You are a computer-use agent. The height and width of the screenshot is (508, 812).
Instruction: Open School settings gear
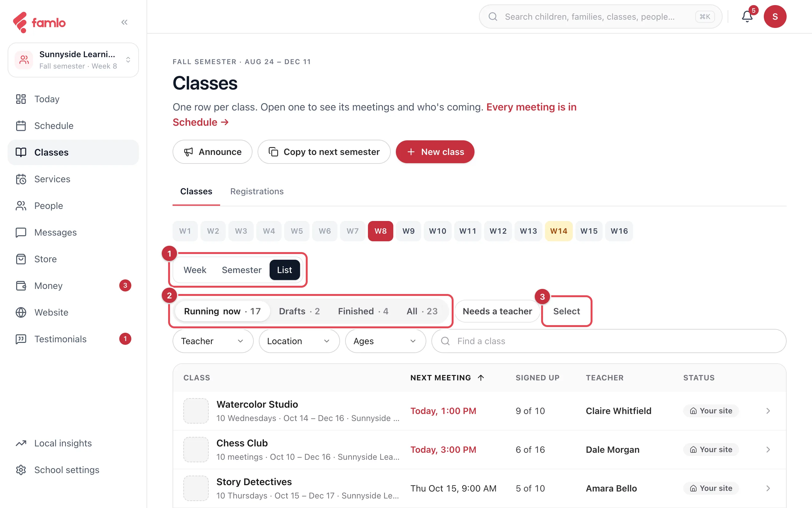73,470
